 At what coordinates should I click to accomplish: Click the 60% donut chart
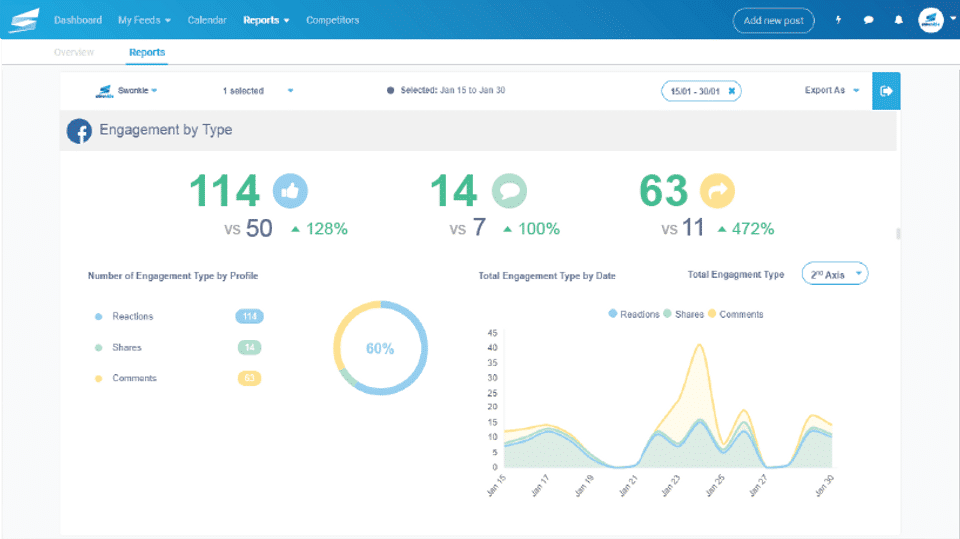point(380,348)
